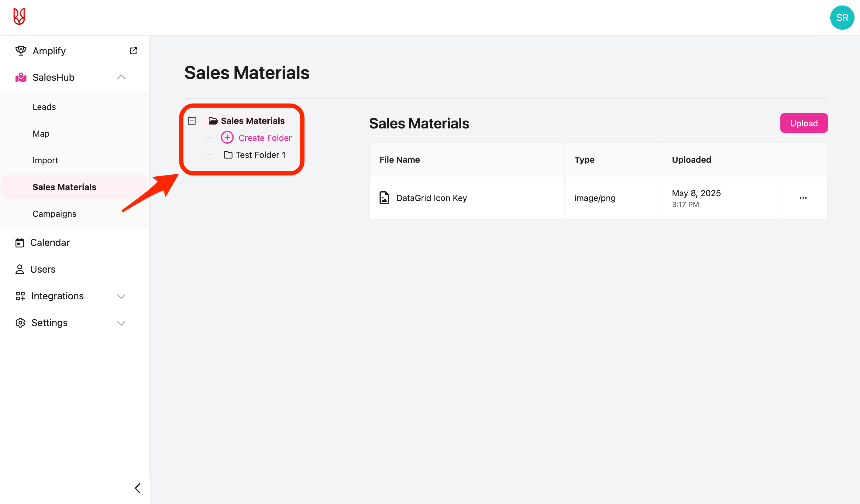Click the SR avatar in the top right
860x504 pixels.
(x=841, y=17)
